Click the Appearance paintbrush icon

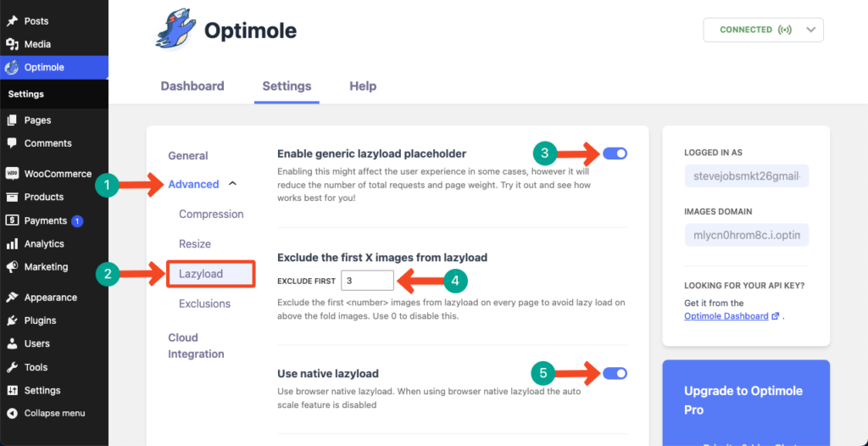point(12,298)
